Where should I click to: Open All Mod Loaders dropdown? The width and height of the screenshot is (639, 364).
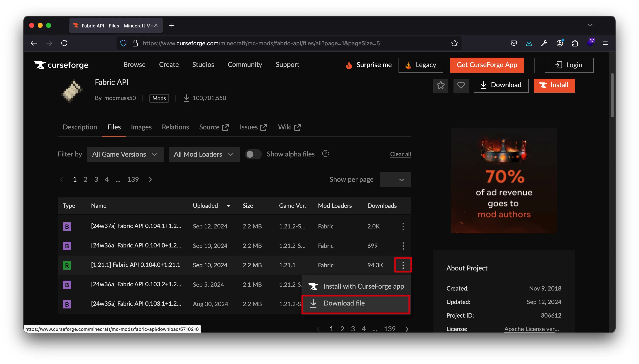[x=204, y=154]
